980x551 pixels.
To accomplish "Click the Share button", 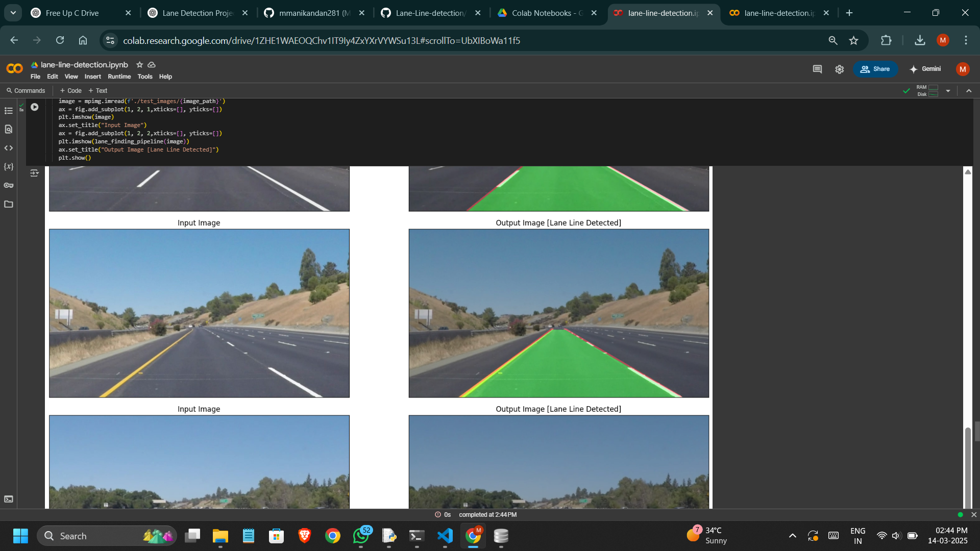I will pyautogui.click(x=875, y=69).
